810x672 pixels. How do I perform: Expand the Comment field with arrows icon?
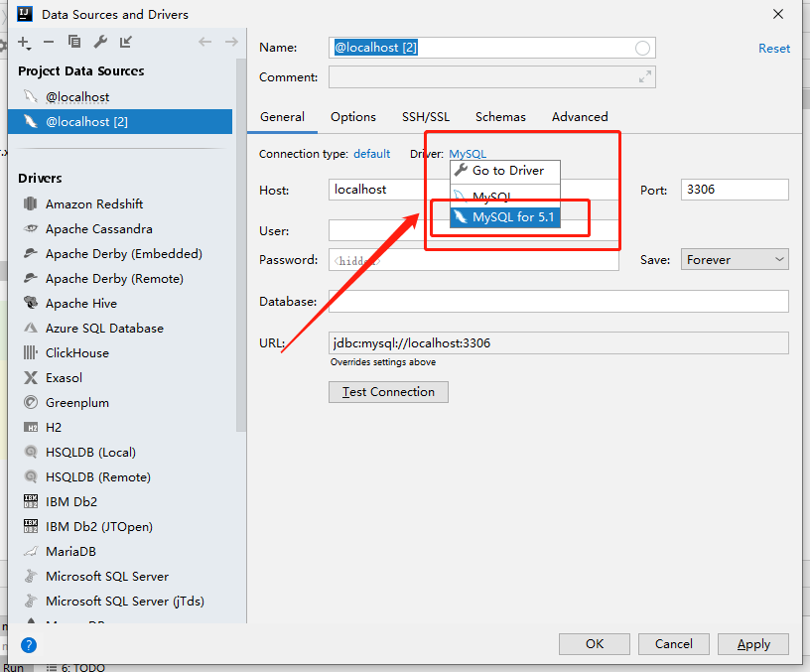(644, 77)
